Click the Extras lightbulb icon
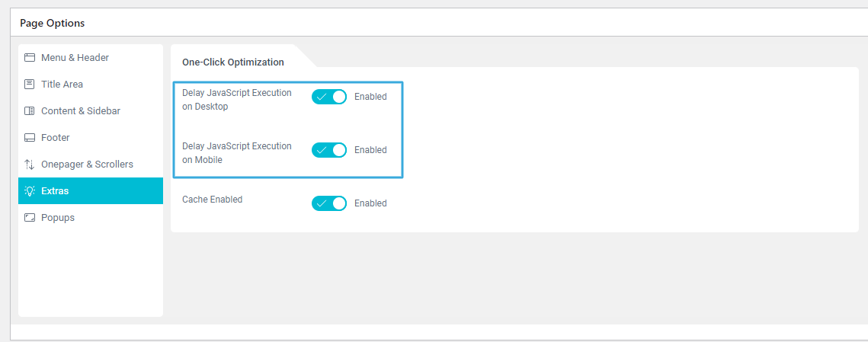This screenshot has height=342, width=868. coord(30,191)
